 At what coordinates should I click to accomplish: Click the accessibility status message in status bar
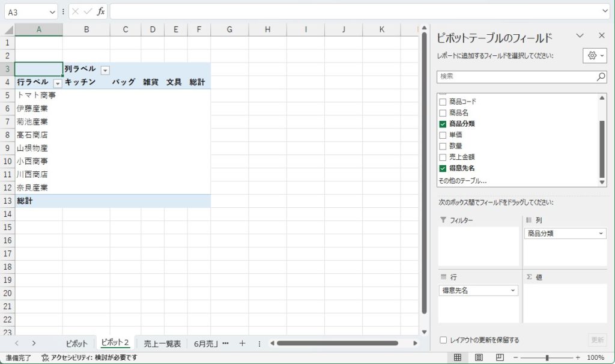(x=89, y=357)
